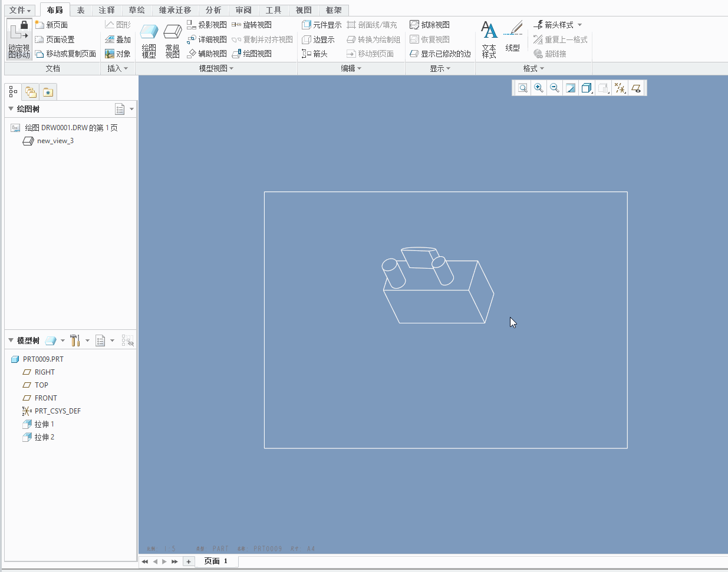Image resolution: width=728 pixels, height=572 pixels.
Task: Create 详细视图 detail view
Action: [207, 39]
